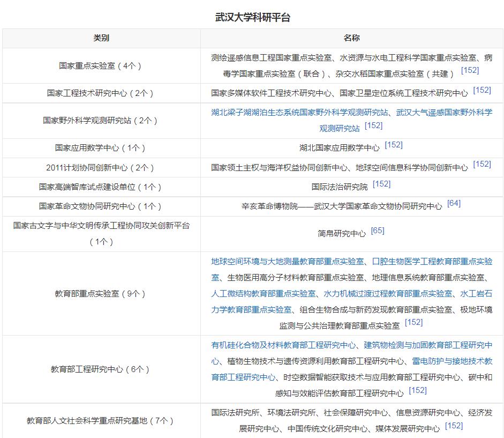Click the cell 教育部工程研究中心（6个）

tap(101, 369)
